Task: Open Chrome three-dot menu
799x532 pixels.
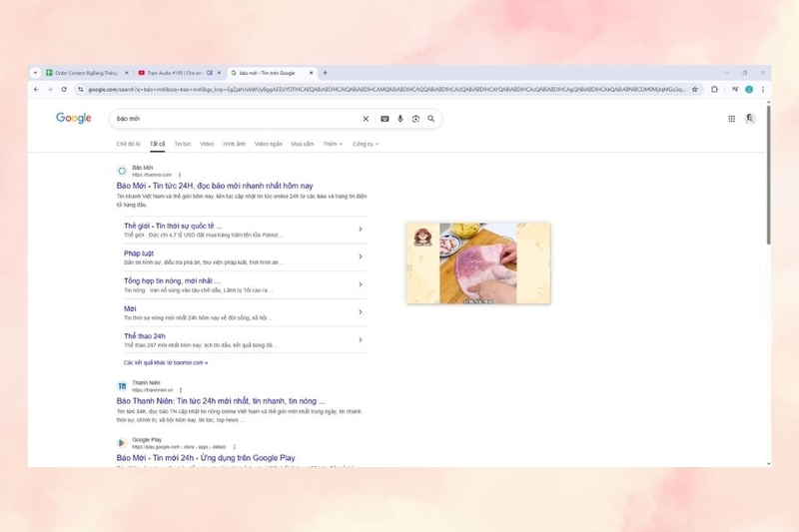Action: tap(763, 89)
